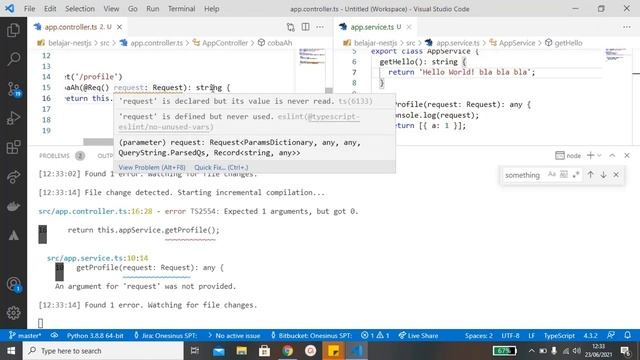
Task: Click AppController in left editor breadcrumb
Action: click(x=225, y=43)
